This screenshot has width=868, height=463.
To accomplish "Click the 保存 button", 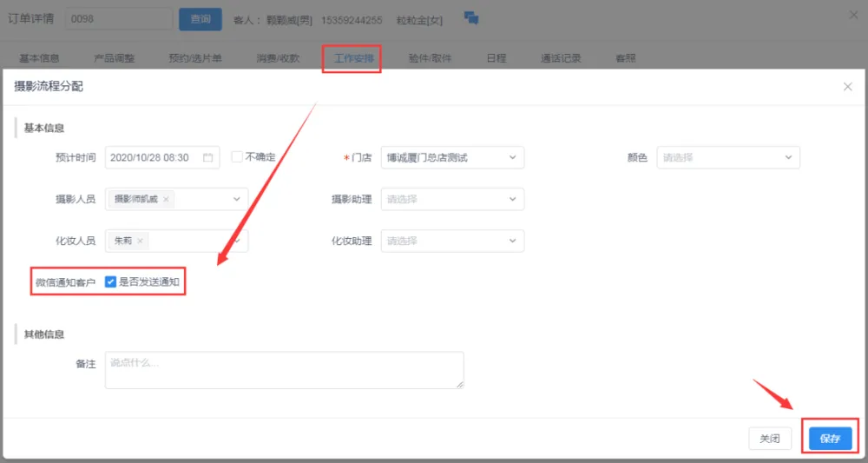I will point(830,439).
